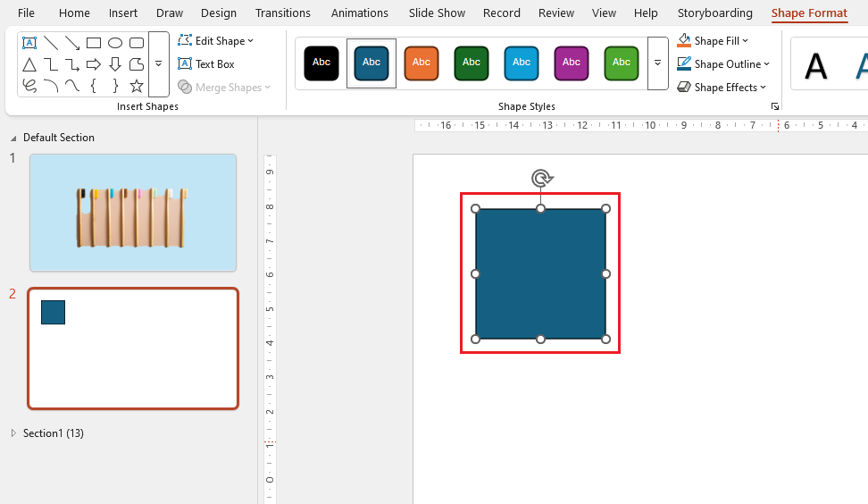Open the Help tab
The image size is (868, 504).
point(646,13)
